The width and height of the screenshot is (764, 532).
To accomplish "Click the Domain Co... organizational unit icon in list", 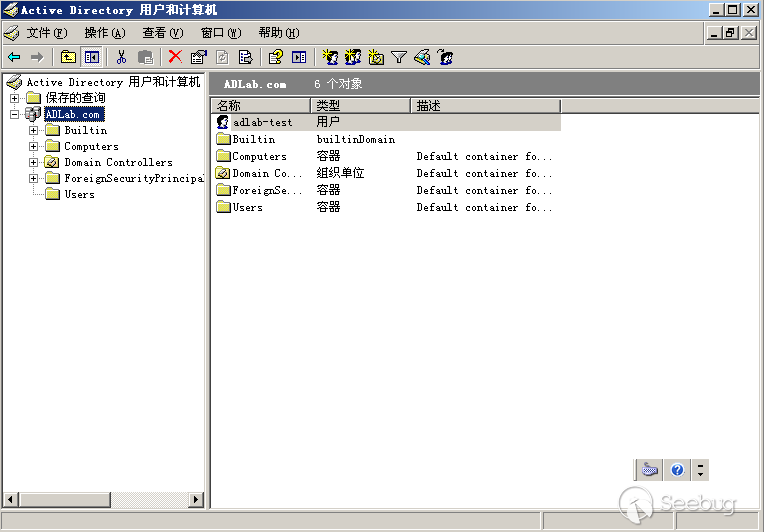I will tap(223, 173).
